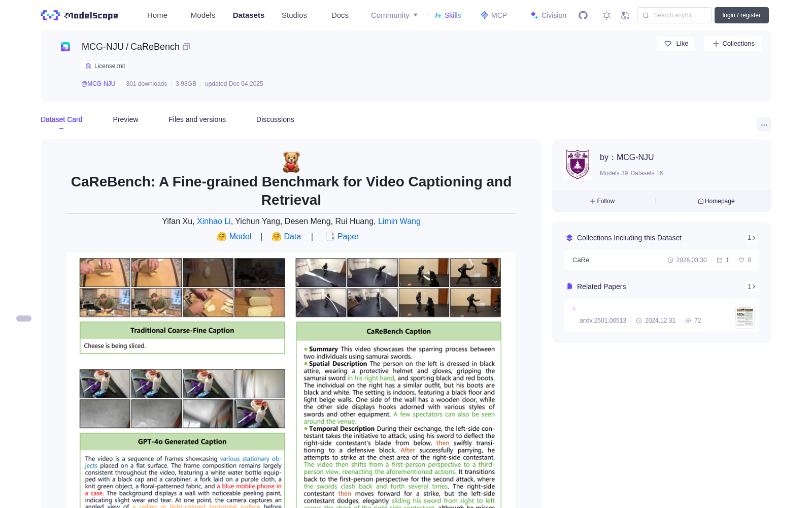Click the Related Papers document icon

[569, 287]
